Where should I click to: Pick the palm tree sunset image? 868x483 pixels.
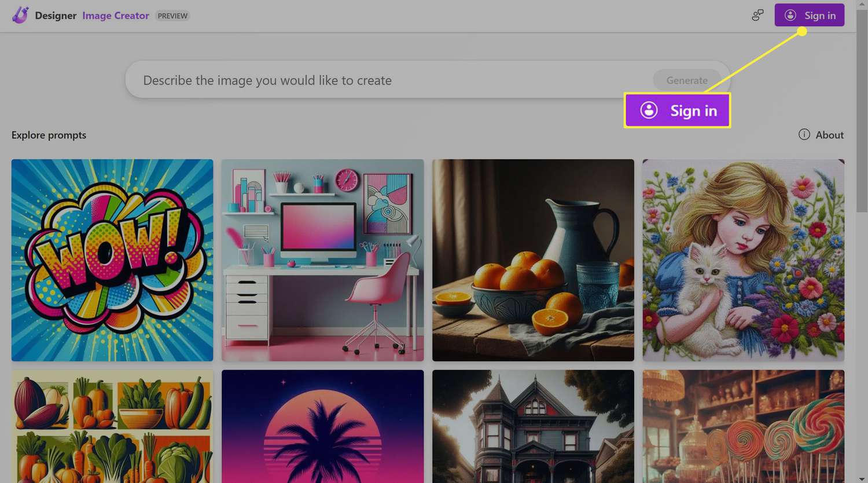click(x=322, y=426)
